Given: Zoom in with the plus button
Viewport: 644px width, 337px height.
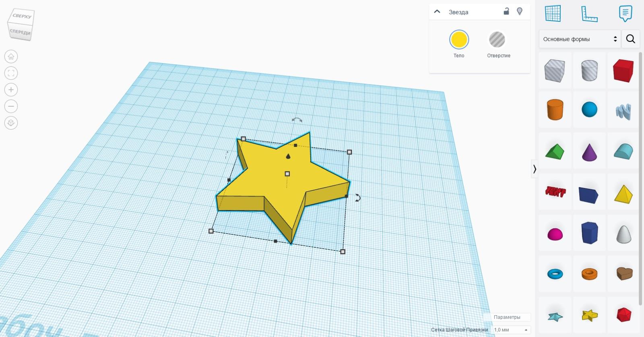Looking at the screenshot, I should (x=11, y=90).
